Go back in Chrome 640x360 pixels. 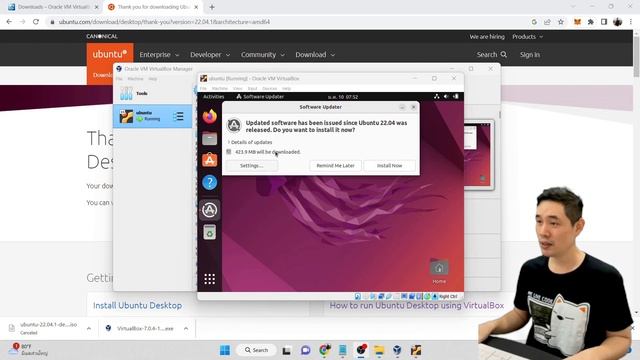9,22
